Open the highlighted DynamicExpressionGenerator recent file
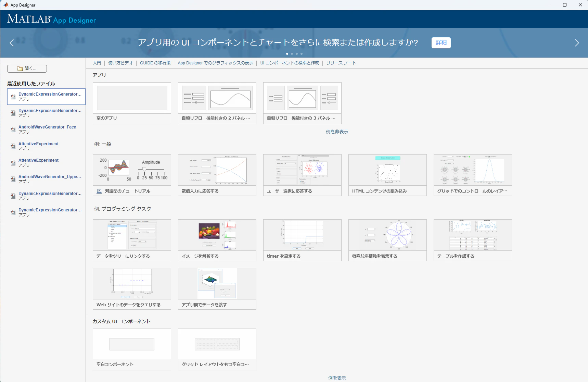Image resolution: width=588 pixels, height=382 pixels. (x=46, y=97)
